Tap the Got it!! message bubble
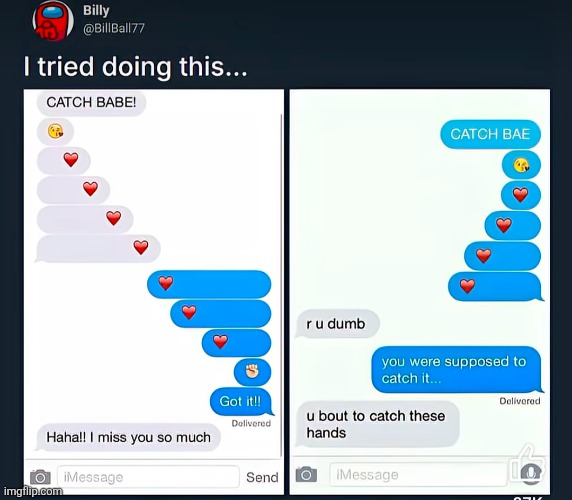This screenshot has height=500, width=572. point(241,402)
